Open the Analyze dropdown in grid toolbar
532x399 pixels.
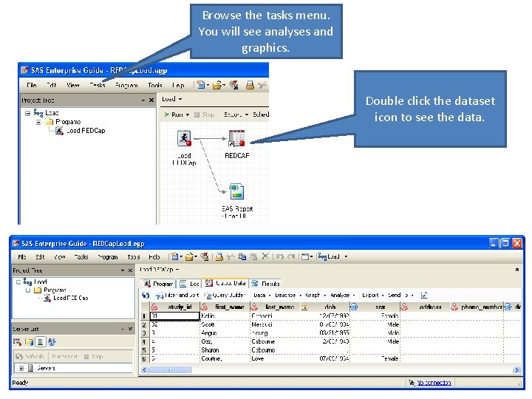pos(343,295)
